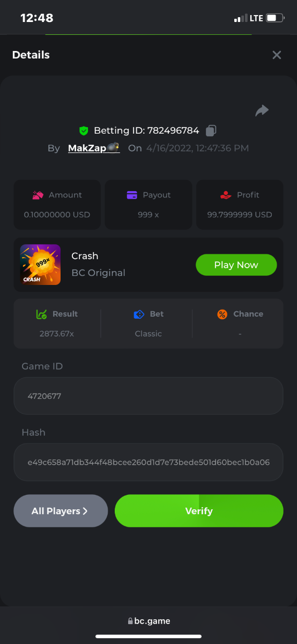This screenshot has width=297, height=644.
Task: Tap the battery status icon
Action: 275,18
